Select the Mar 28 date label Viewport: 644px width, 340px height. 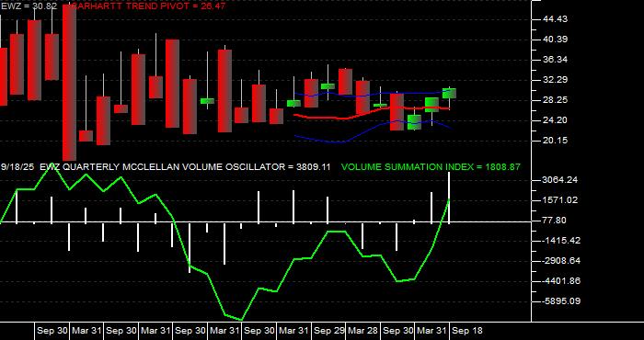362,331
